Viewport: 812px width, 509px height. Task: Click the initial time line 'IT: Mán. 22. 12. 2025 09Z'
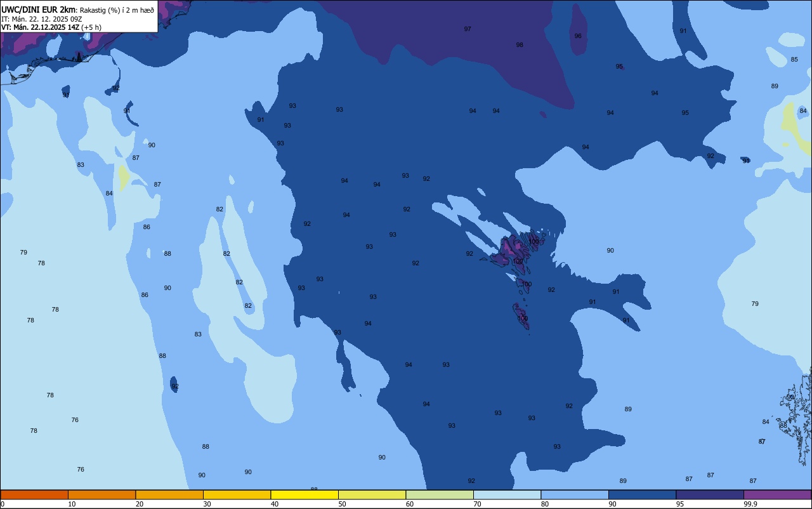tap(42, 19)
